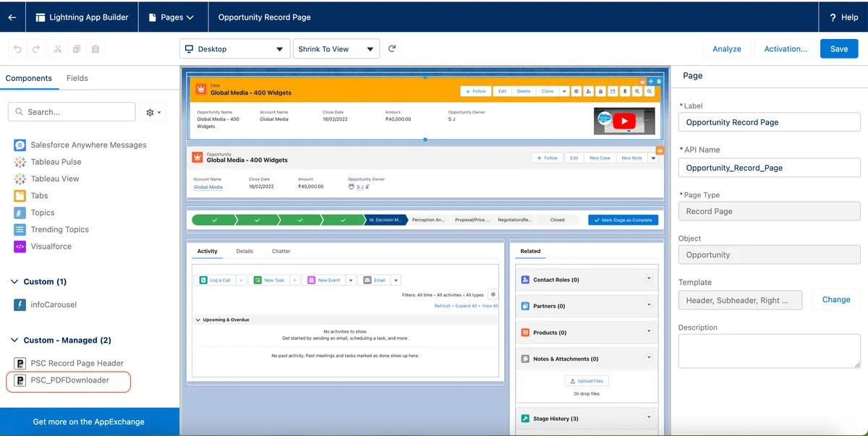Open the dropdown arrow next to New Event
The height and width of the screenshot is (436, 868).
click(351, 280)
